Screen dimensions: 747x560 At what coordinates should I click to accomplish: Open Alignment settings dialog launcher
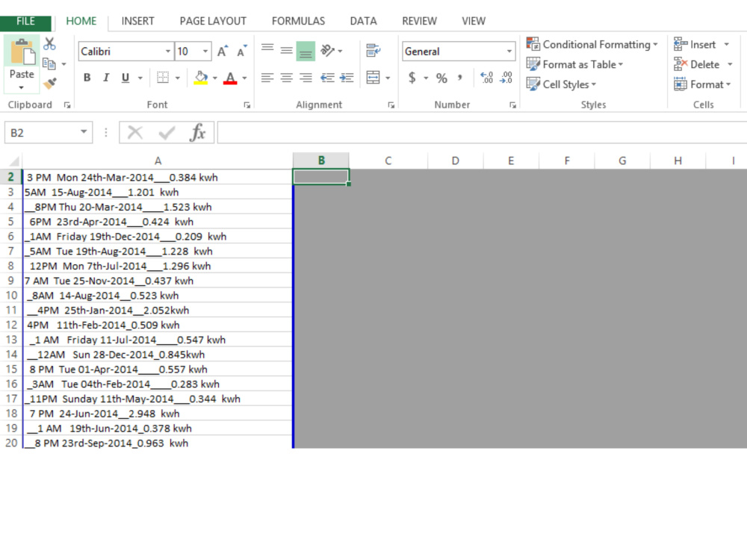[x=391, y=105]
